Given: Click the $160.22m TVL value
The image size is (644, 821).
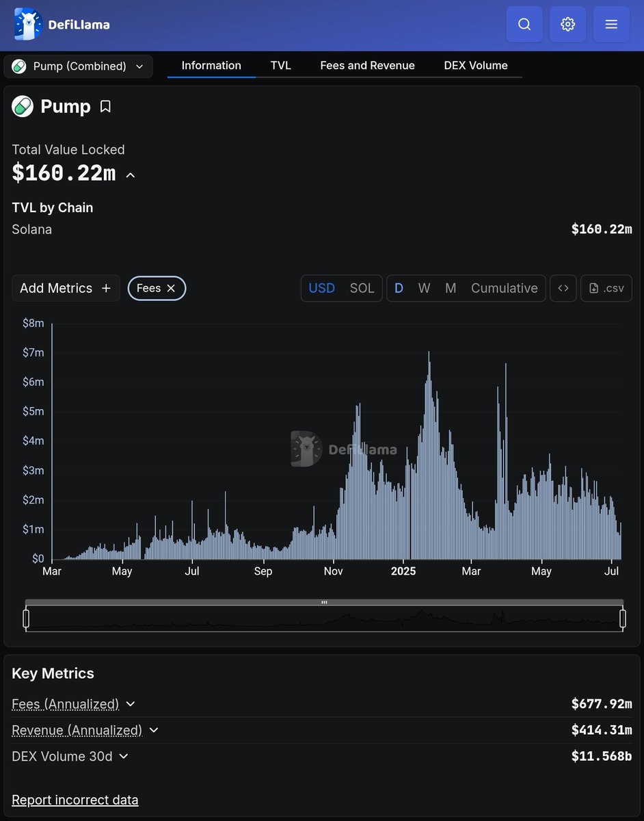Looking at the screenshot, I should [x=64, y=174].
